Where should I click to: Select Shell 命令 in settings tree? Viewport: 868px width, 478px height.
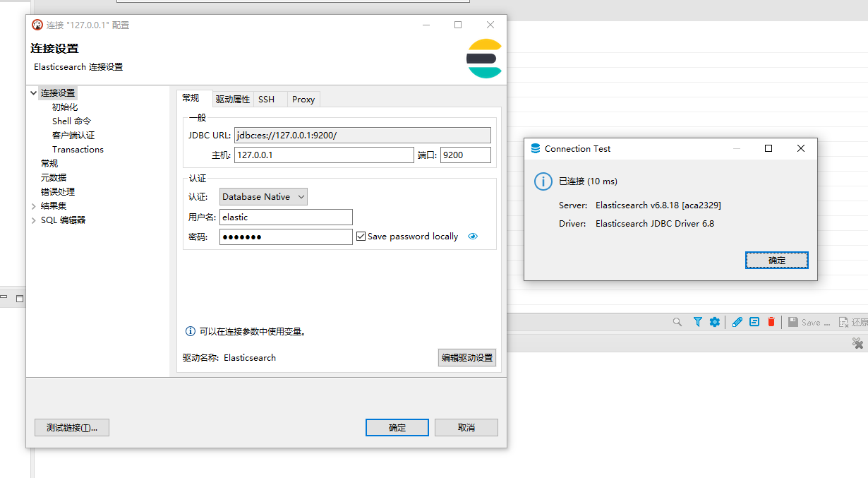[x=71, y=121]
